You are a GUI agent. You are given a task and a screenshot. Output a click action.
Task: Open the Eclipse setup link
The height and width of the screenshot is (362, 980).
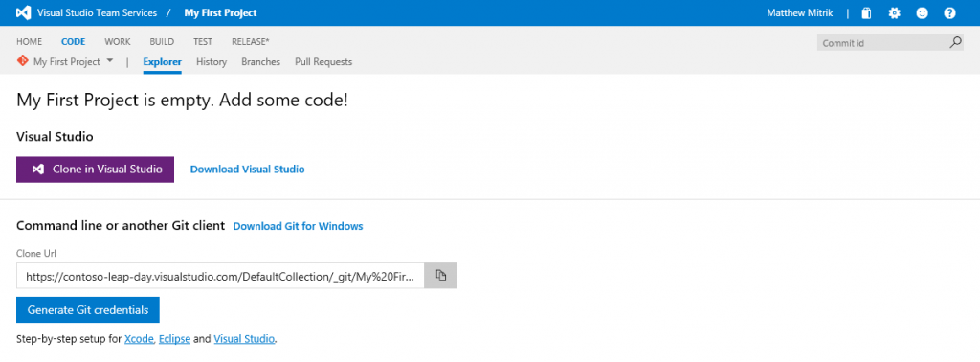click(174, 339)
